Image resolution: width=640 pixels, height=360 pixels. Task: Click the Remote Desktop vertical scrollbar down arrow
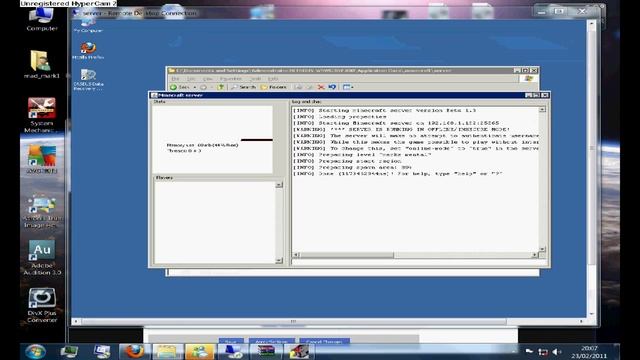[591, 314]
